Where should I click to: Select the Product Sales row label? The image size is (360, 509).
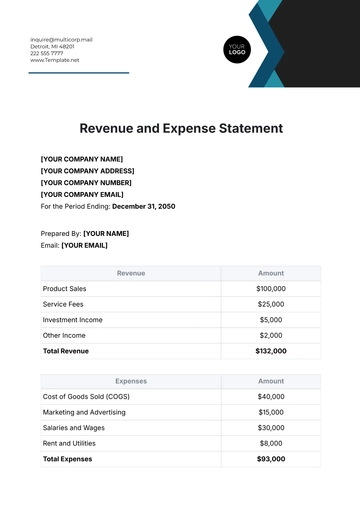pyautogui.click(x=64, y=289)
